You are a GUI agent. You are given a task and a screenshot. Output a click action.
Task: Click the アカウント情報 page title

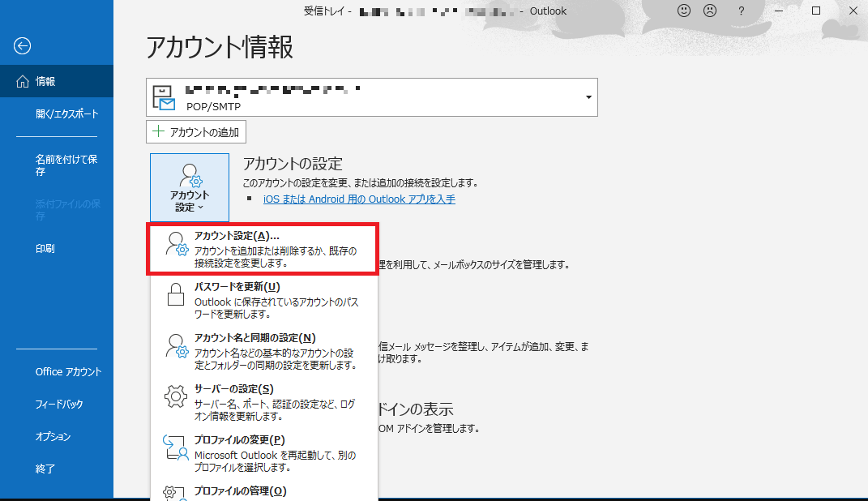click(x=220, y=47)
